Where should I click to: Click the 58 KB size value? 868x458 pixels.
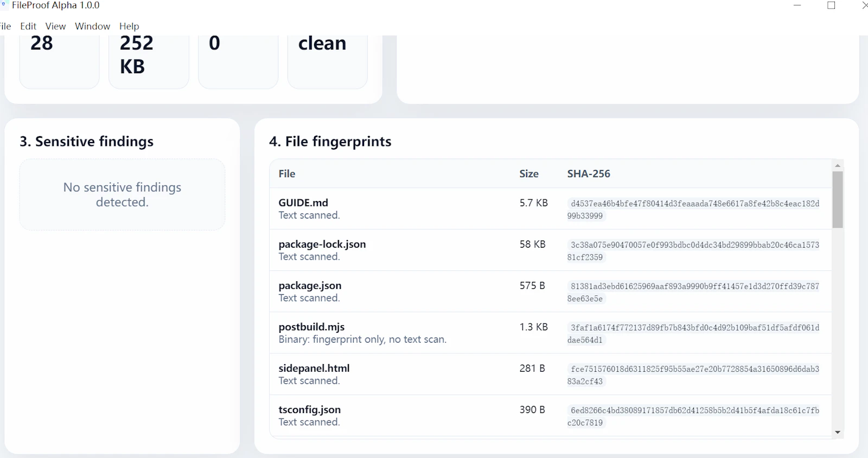click(x=532, y=244)
